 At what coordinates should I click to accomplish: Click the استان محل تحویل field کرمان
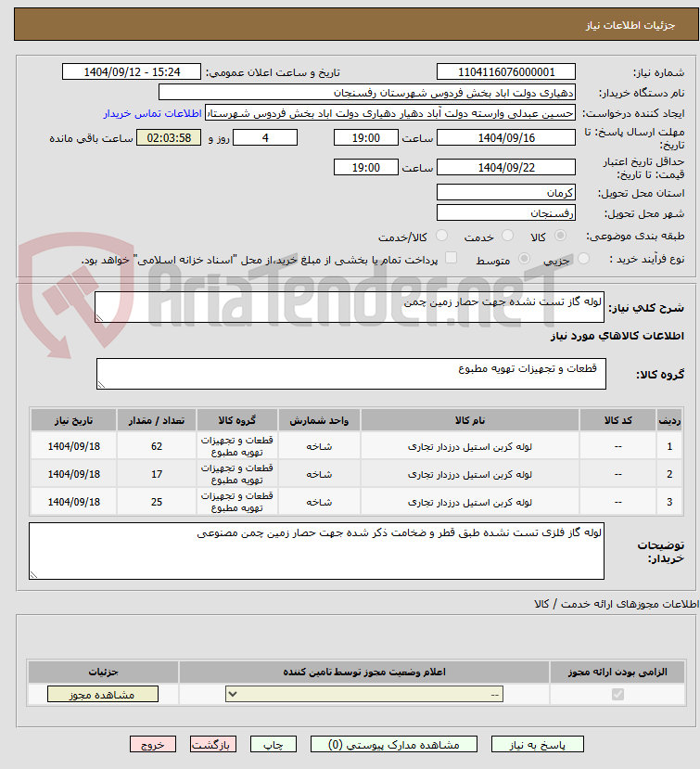click(506, 192)
